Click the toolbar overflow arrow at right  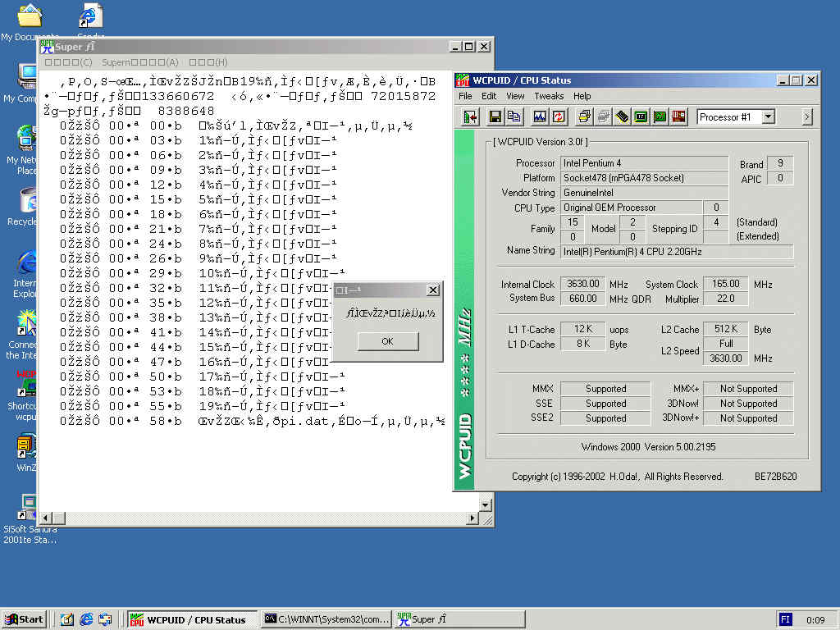click(806, 117)
